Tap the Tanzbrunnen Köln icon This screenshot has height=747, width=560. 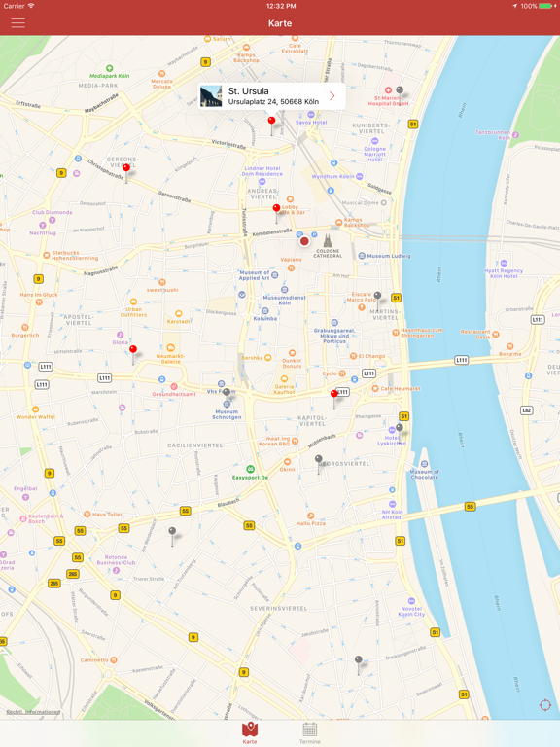pos(515,135)
